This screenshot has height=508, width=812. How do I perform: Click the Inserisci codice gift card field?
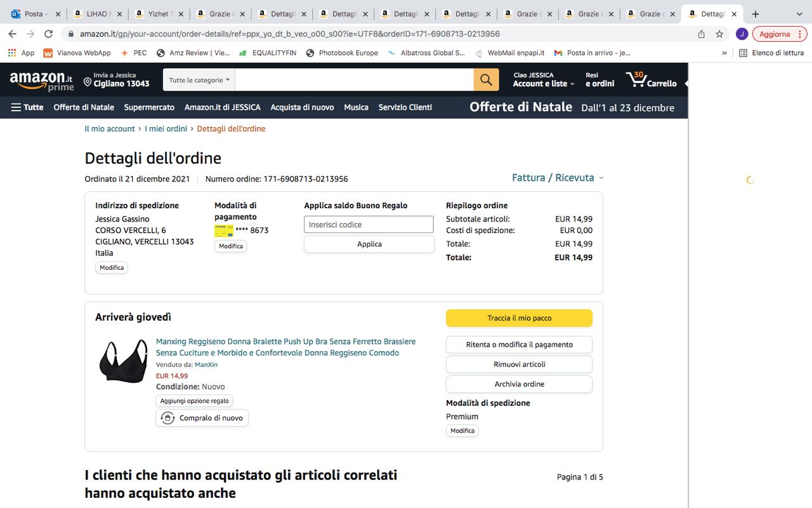click(369, 225)
